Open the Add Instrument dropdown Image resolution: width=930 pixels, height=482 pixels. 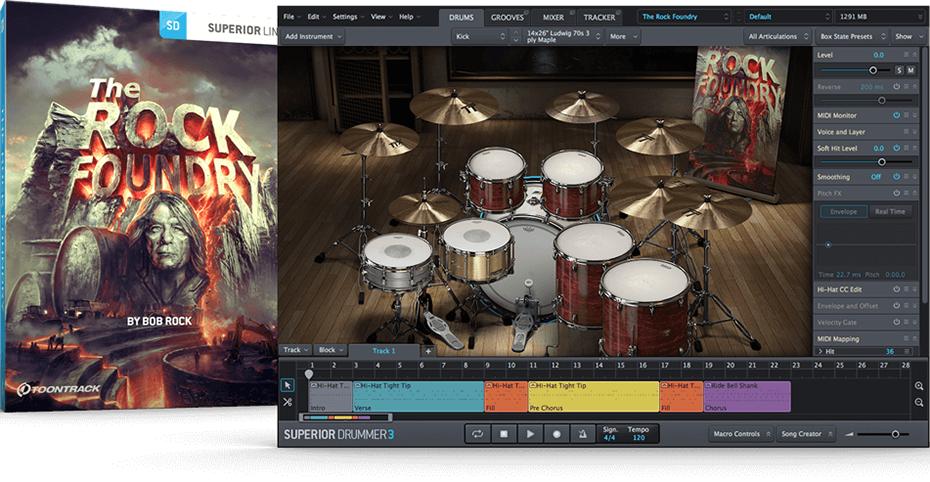click(313, 36)
